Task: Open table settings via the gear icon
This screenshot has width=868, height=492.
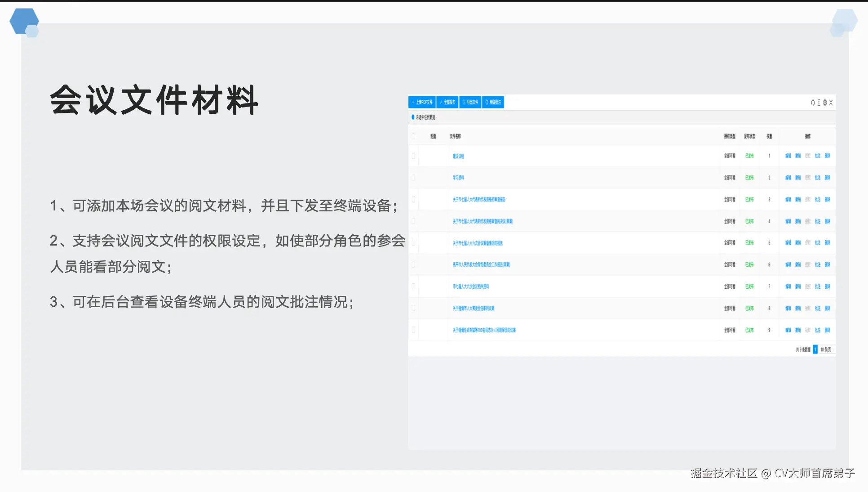Action: [825, 103]
